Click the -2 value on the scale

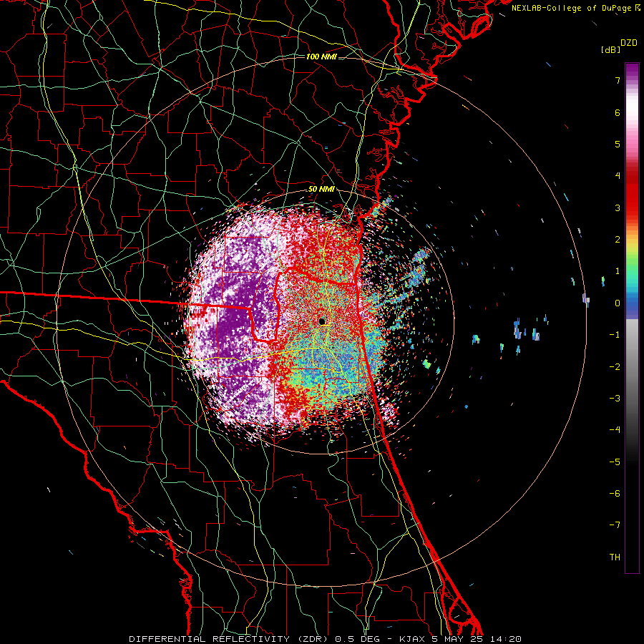(615, 366)
